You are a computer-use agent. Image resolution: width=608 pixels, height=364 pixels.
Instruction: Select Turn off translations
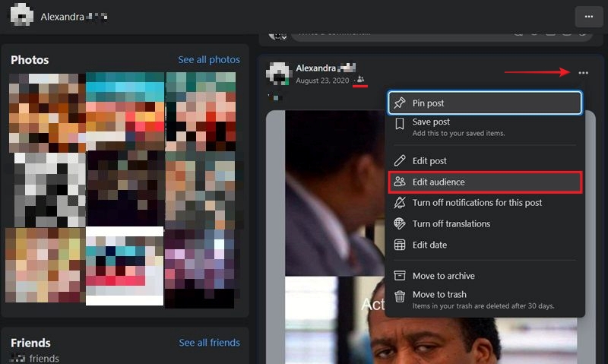(x=485, y=223)
